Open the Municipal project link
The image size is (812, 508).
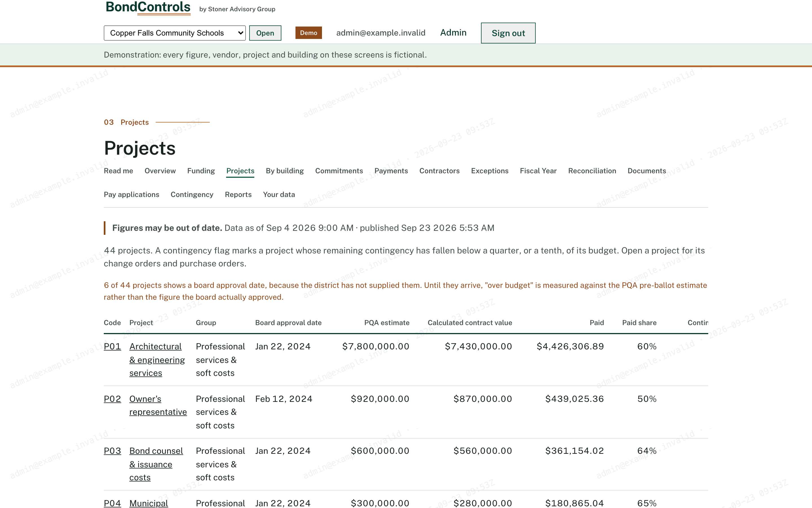pyautogui.click(x=149, y=503)
